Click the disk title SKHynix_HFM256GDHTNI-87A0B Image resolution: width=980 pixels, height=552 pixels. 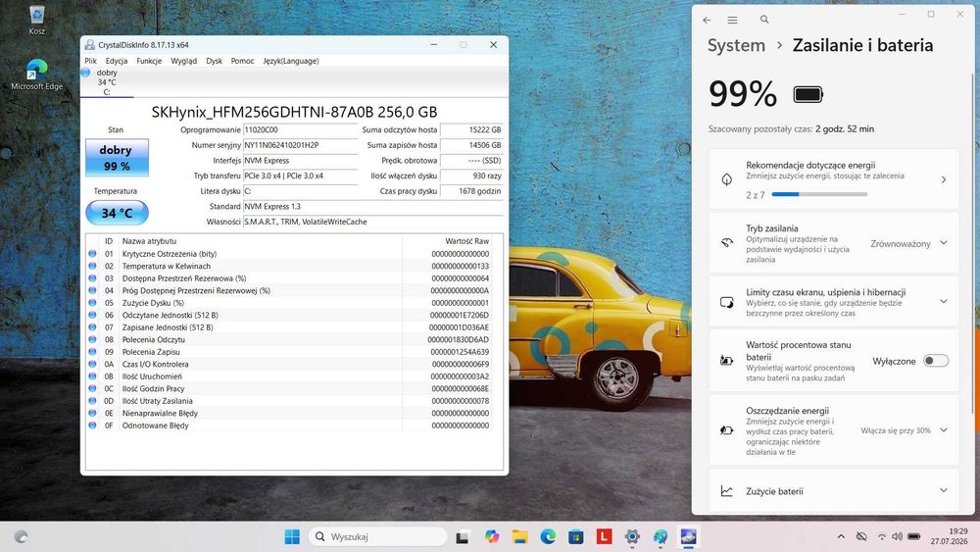pyautogui.click(x=294, y=112)
